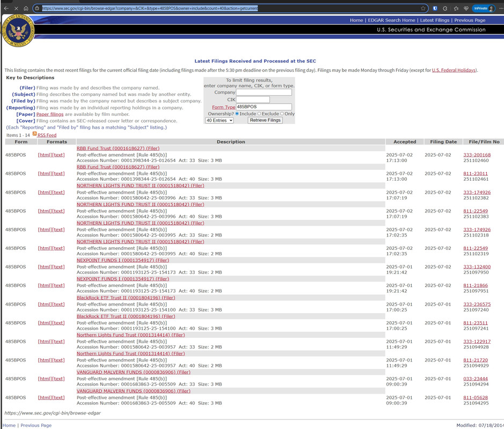Click film number 251102460 text
Viewport: 504px width, 429px height.
point(476,160)
